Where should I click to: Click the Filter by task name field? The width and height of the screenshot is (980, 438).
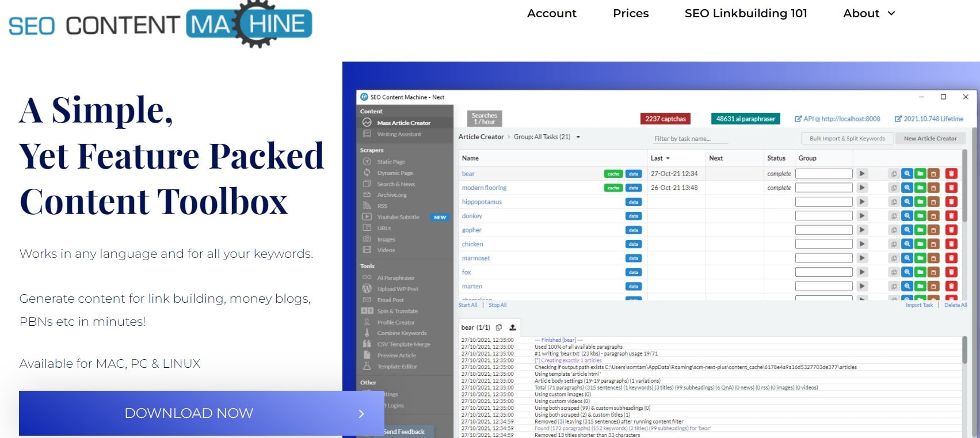(691, 139)
